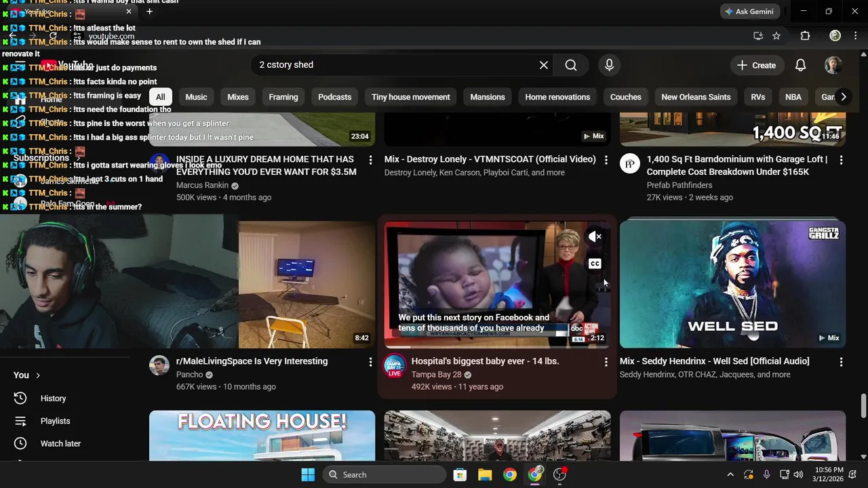Click the page vertical scrollbar thumb
Screen dimensions: 868x488
click(x=863, y=406)
